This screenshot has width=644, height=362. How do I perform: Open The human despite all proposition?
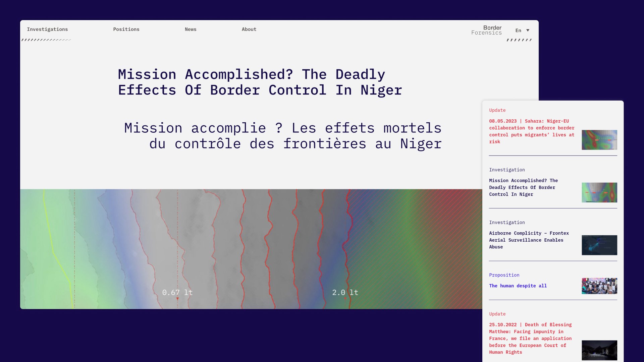pyautogui.click(x=518, y=286)
